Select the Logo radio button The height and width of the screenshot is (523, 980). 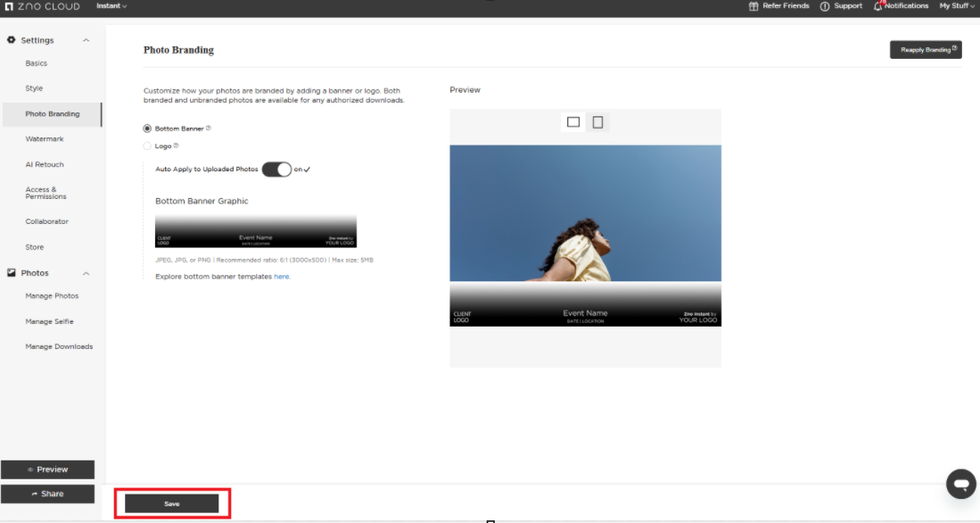pos(147,145)
